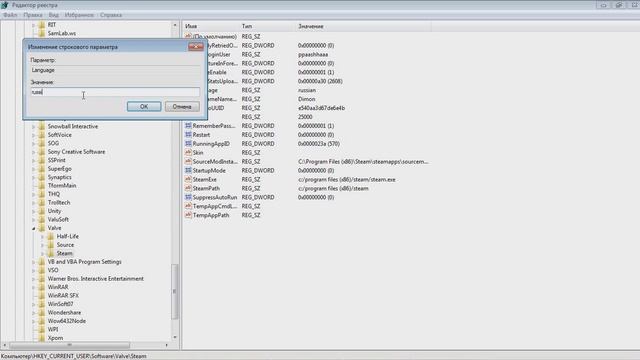The height and width of the screenshot is (360, 640).
Task: Click the value text '25000'
Action: point(305,117)
